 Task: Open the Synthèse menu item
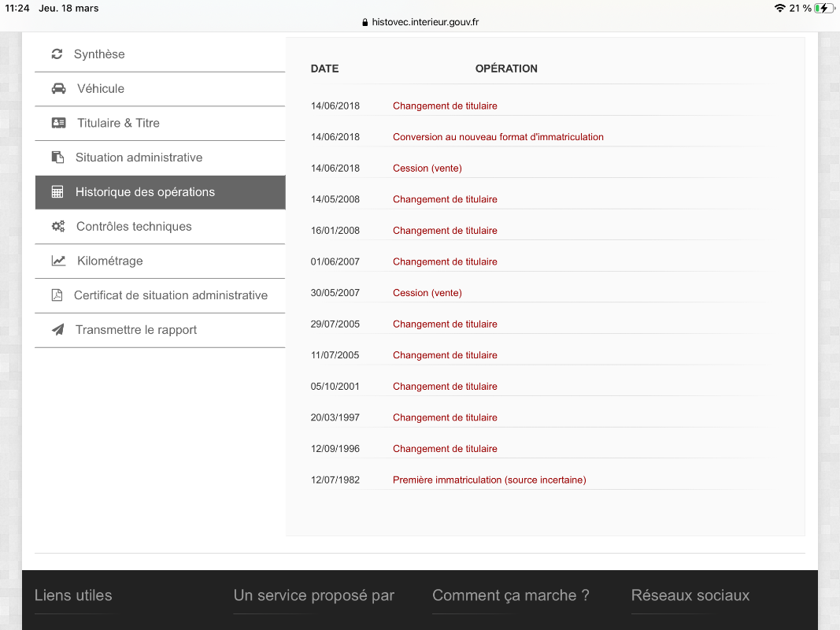99,54
